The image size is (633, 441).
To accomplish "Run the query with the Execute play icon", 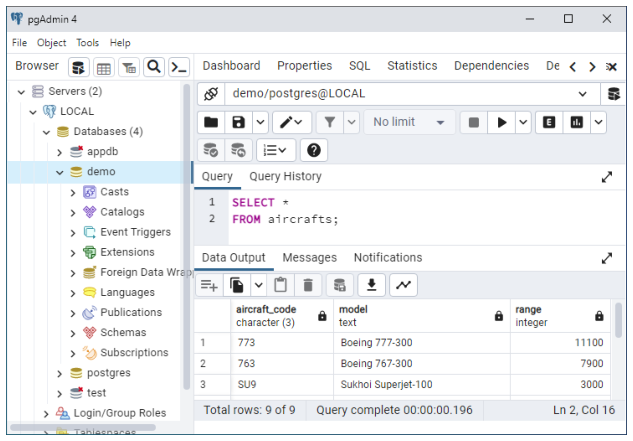I will click(x=501, y=122).
